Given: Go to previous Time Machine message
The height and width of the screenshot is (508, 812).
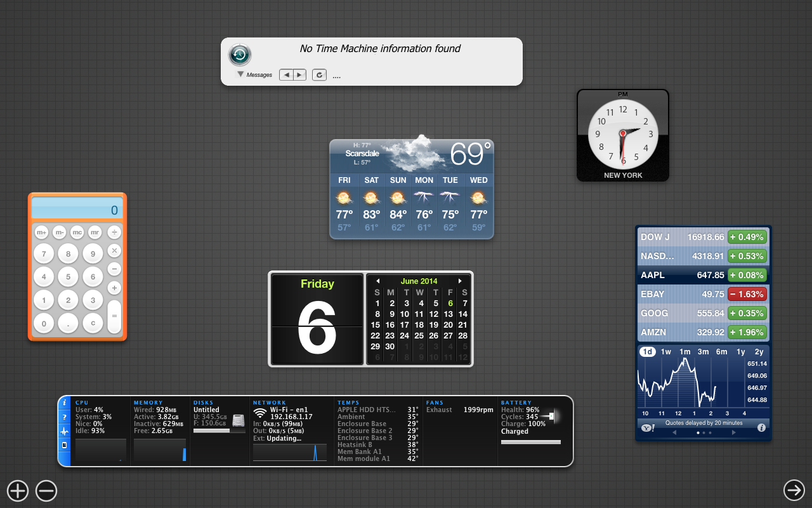Looking at the screenshot, I should pyautogui.click(x=286, y=75).
